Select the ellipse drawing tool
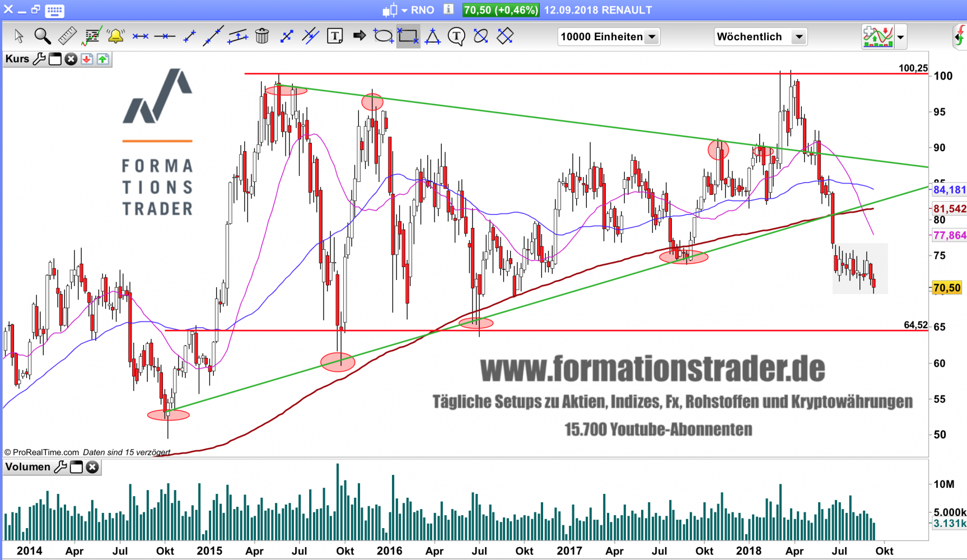The height and width of the screenshot is (560, 967). [384, 36]
